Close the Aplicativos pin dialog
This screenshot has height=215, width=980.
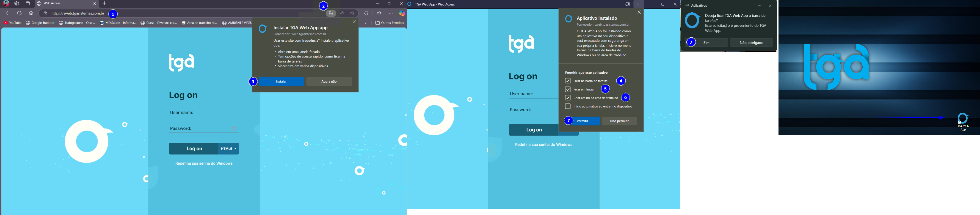(770, 6)
